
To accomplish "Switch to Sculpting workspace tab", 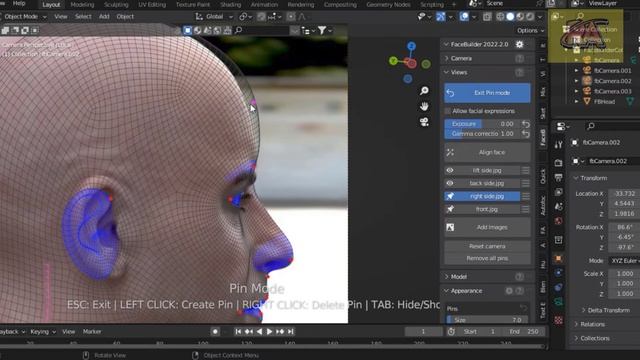I will (116, 4).
